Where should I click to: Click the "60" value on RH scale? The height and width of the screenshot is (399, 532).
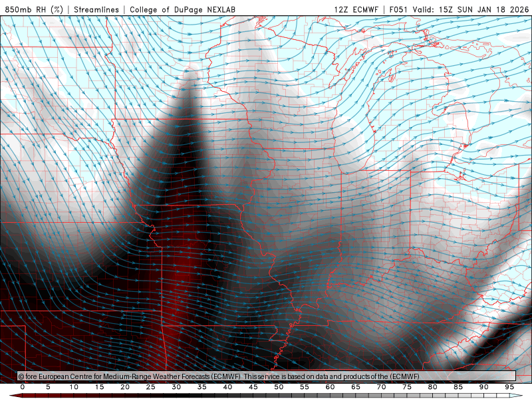point(330,387)
